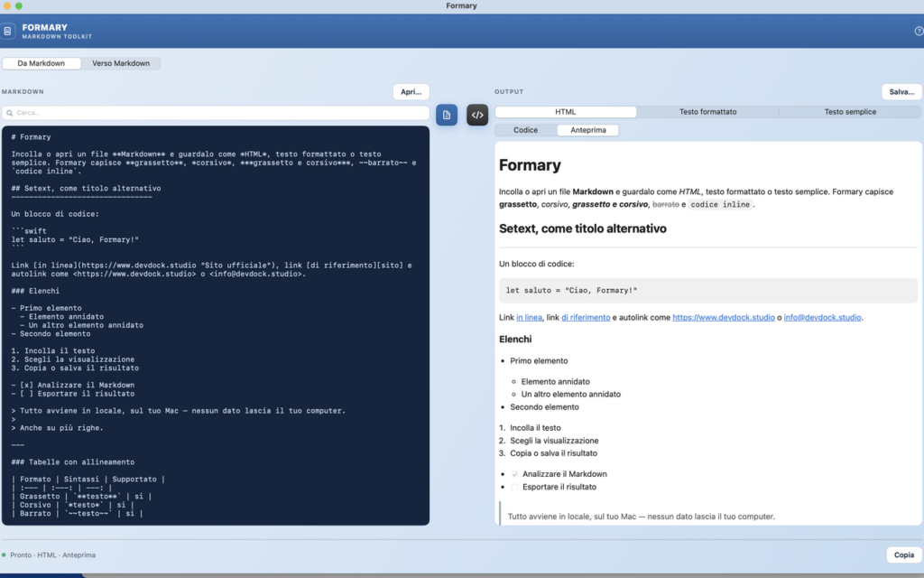Show the Codice view

coord(526,130)
